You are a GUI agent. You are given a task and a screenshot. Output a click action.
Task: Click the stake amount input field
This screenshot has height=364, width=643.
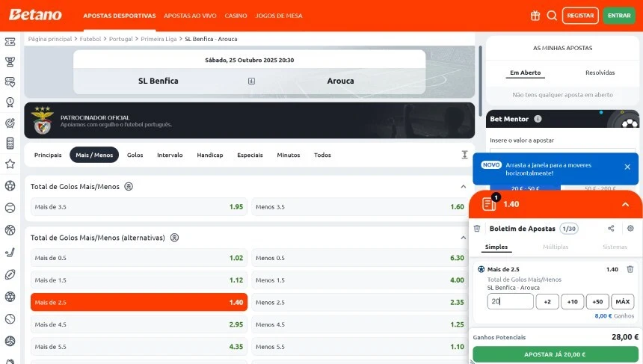tap(510, 301)
